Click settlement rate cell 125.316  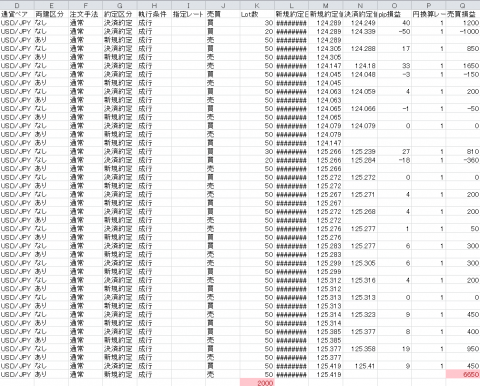[360, 280]
